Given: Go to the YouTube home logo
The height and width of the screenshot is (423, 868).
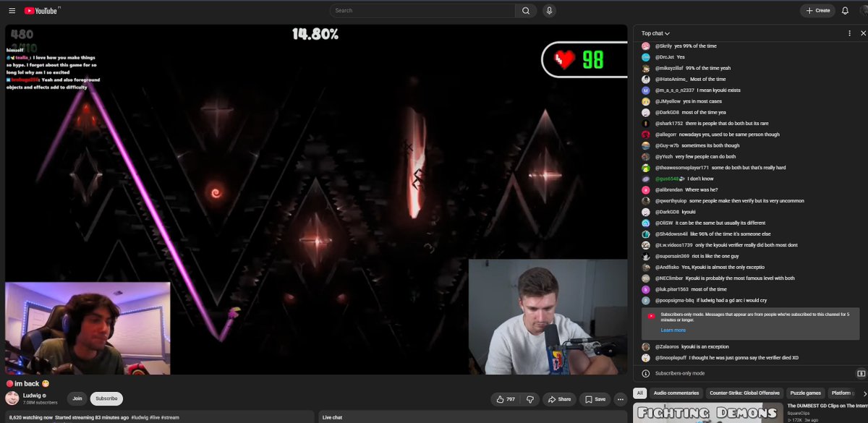Looking at the screenshot, I should pyautogui.click(x=42, y=11).
